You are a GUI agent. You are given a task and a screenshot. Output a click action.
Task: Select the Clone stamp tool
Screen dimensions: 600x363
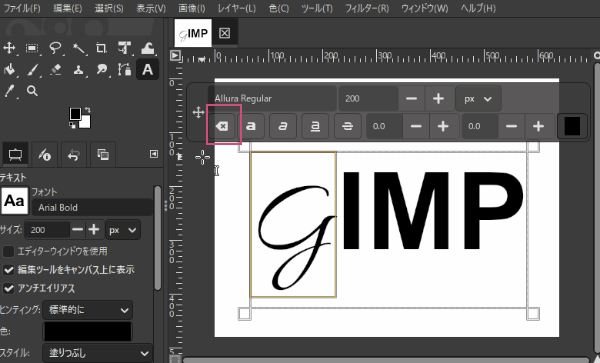click(x=78, y=70)
